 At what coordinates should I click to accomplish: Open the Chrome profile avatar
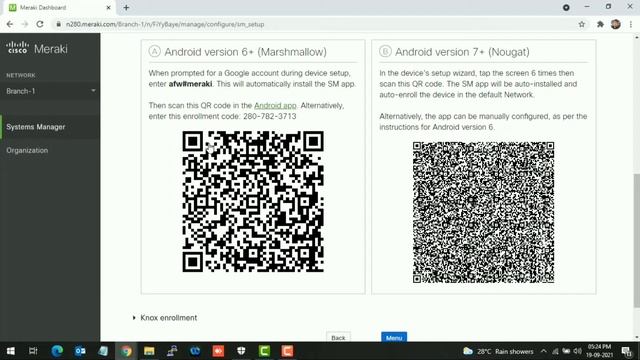click(616, 24)
